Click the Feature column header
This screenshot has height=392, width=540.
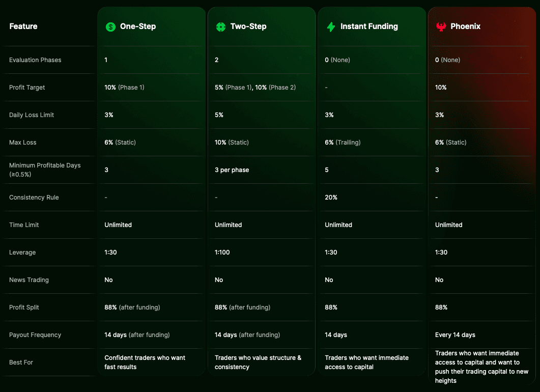[x=23, y=26]
